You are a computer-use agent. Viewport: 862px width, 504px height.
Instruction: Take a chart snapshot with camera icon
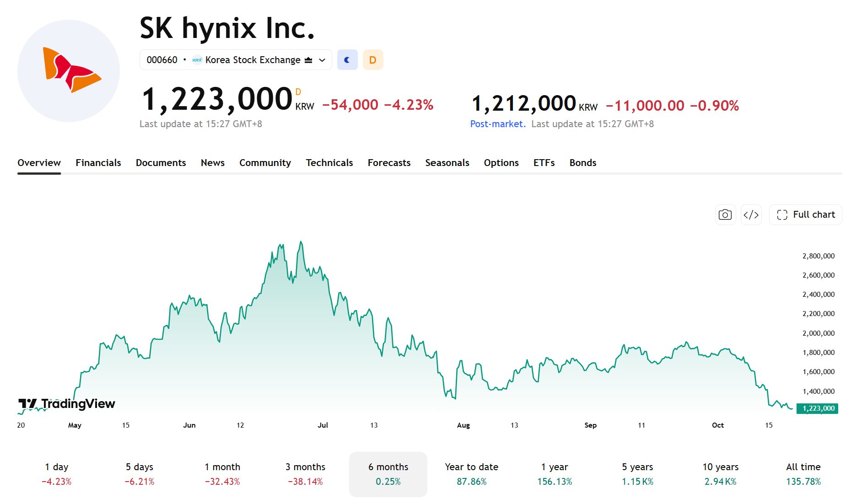pyautogui.click(x=725, y=214)
